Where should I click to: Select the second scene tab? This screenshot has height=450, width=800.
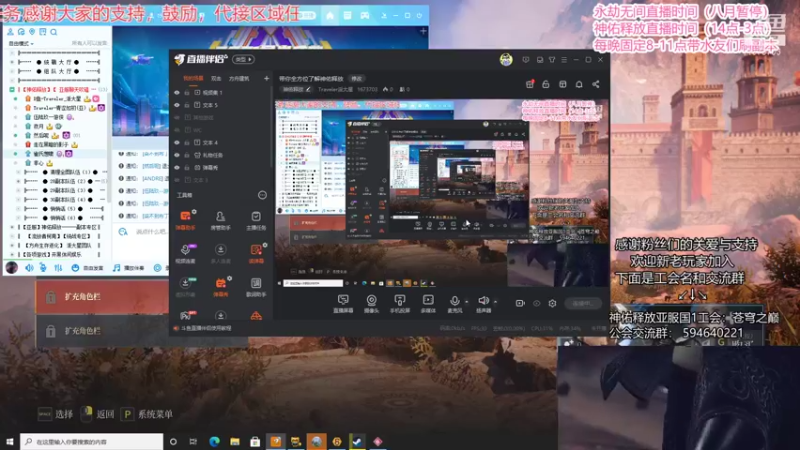216,79
